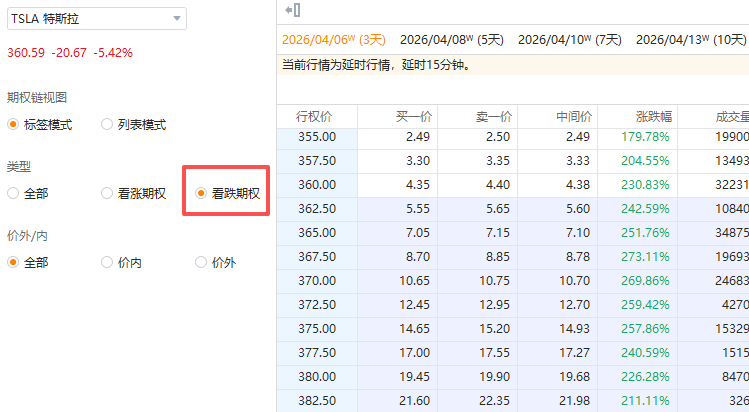Open the TSLA 特斯拉 stock selector dropdown
Screen dimensions: 749x412
[x=96, y=19]
